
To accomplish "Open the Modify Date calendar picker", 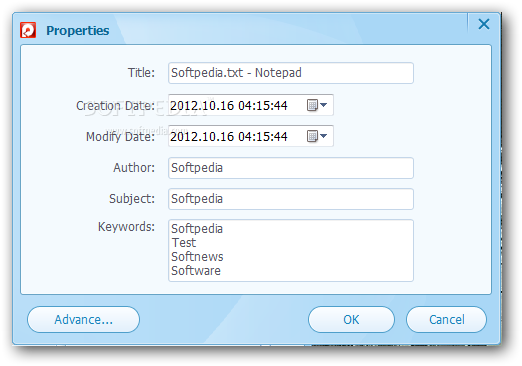I will (x=317, y=136).
